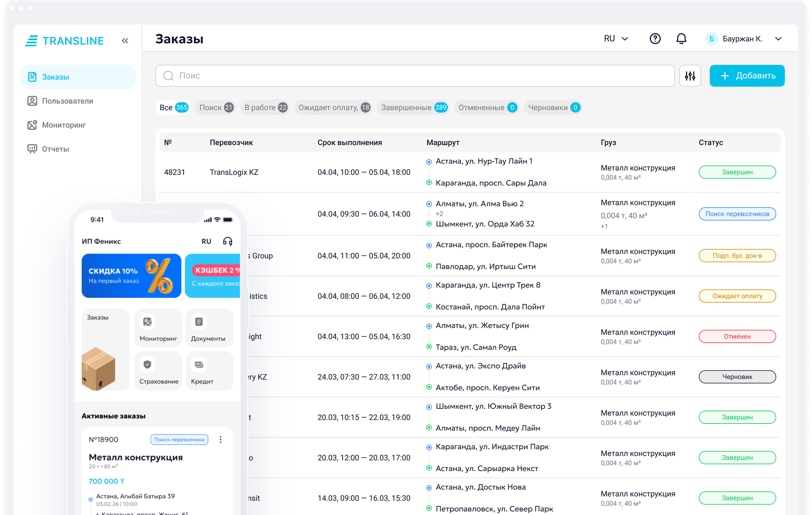This screenshot has height=515, width=812.
Task: Open the filter settings sliders icon
Action: click(x=690, y=76)
